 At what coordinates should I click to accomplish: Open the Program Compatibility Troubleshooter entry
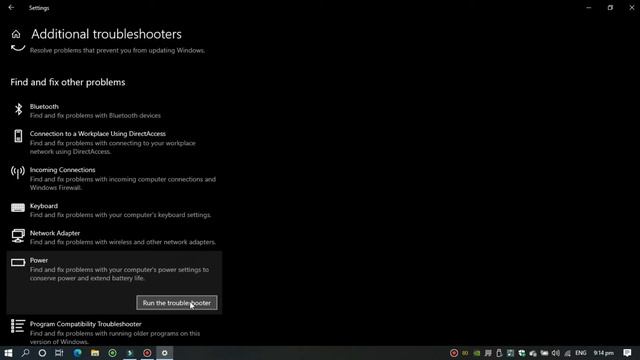114,332
